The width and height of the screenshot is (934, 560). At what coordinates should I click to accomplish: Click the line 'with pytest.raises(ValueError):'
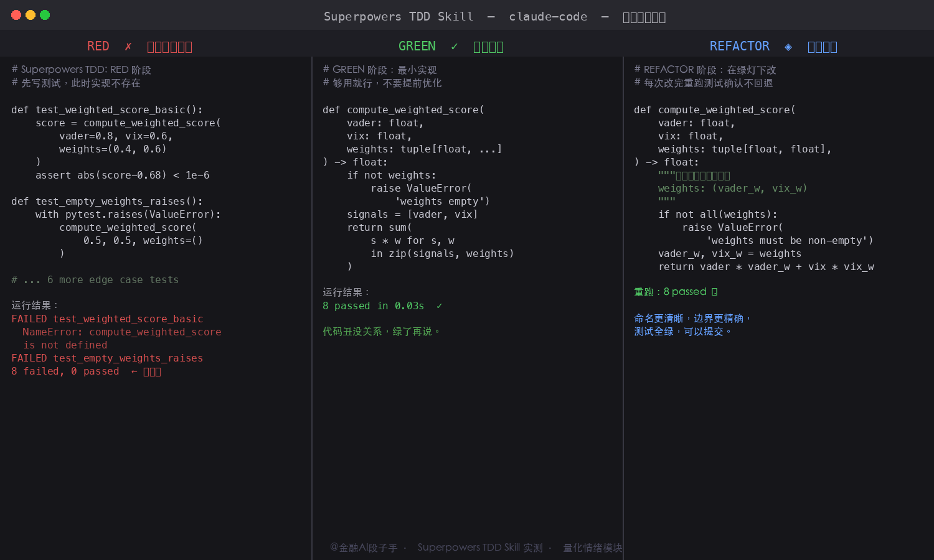[x=128, y=215]
